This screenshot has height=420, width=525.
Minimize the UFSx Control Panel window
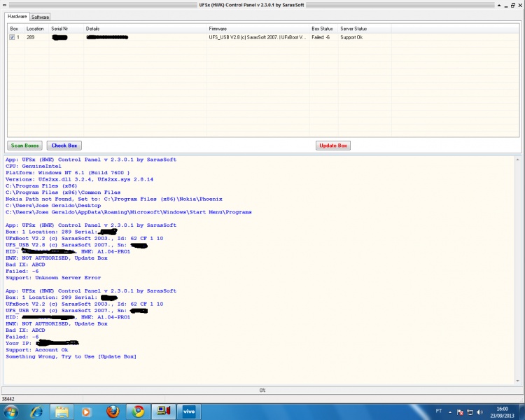click(x=506, y=6)
